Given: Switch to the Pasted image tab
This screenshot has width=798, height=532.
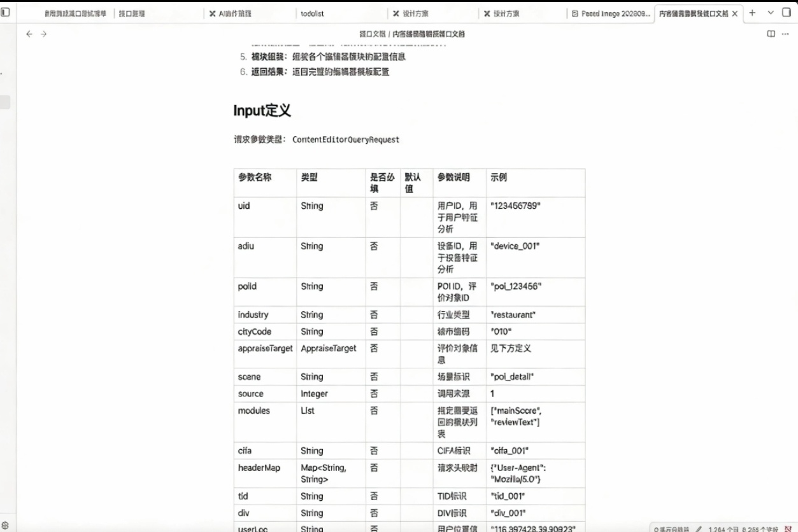Looking at the screenshot, I should click(611, 13).
